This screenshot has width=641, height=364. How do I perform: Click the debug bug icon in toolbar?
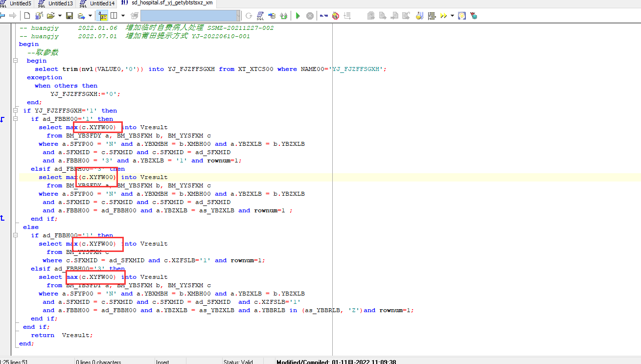pos(335,16)
